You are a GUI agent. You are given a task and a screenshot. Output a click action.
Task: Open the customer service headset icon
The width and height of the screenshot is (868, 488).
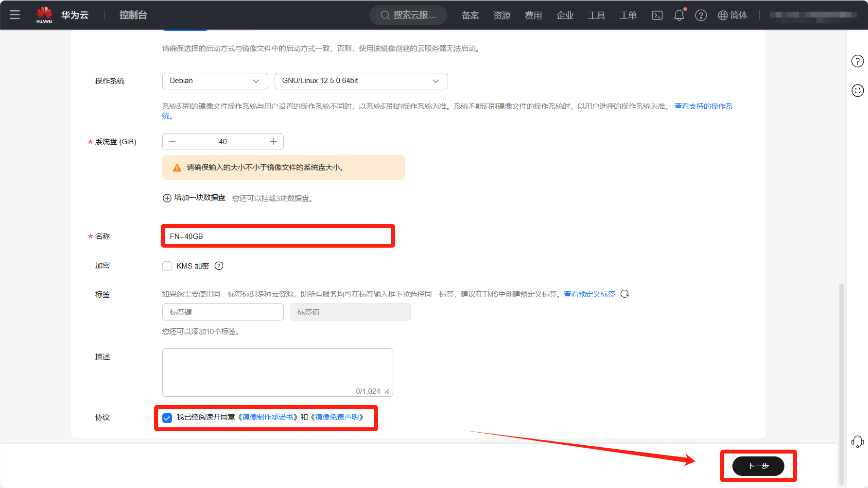[857, 441]
